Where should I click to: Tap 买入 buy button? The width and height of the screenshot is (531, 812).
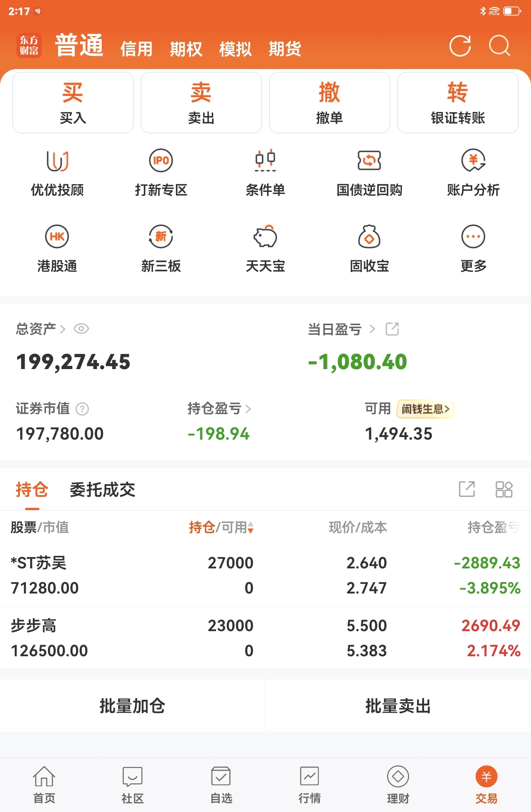point(73,103)
